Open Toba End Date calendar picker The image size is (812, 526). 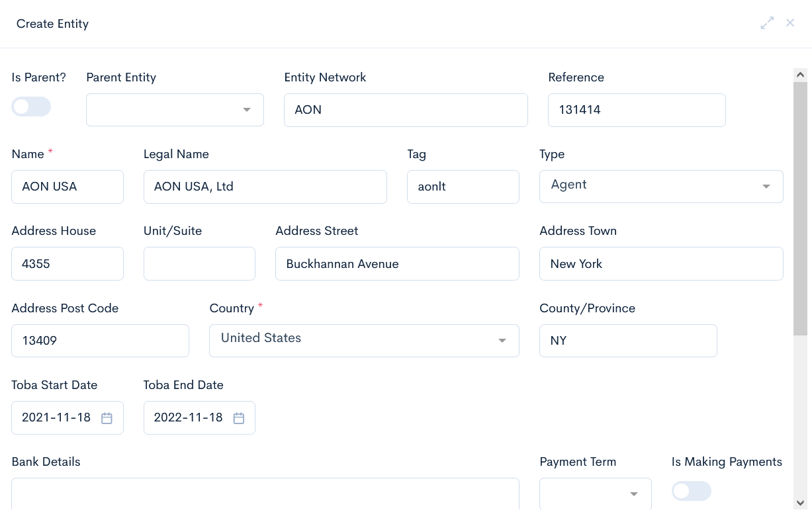click(x=239, y=418)
